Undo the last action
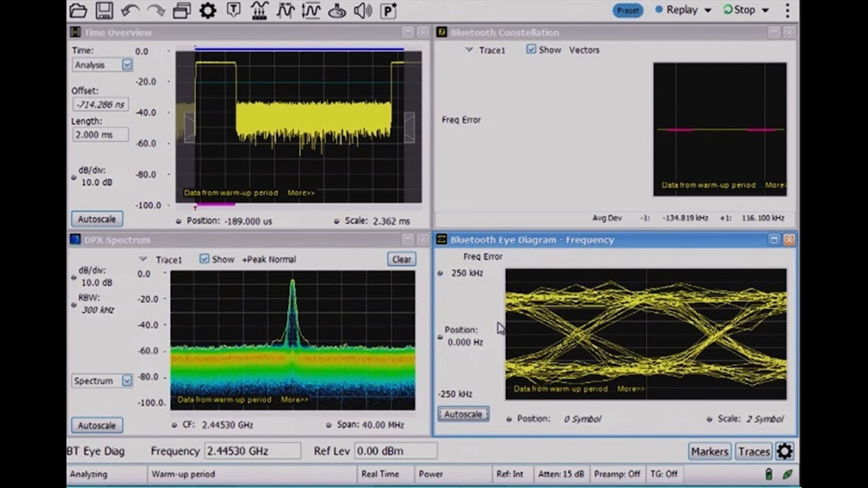This screenshot has width=868, height=488. coord(130,10)
